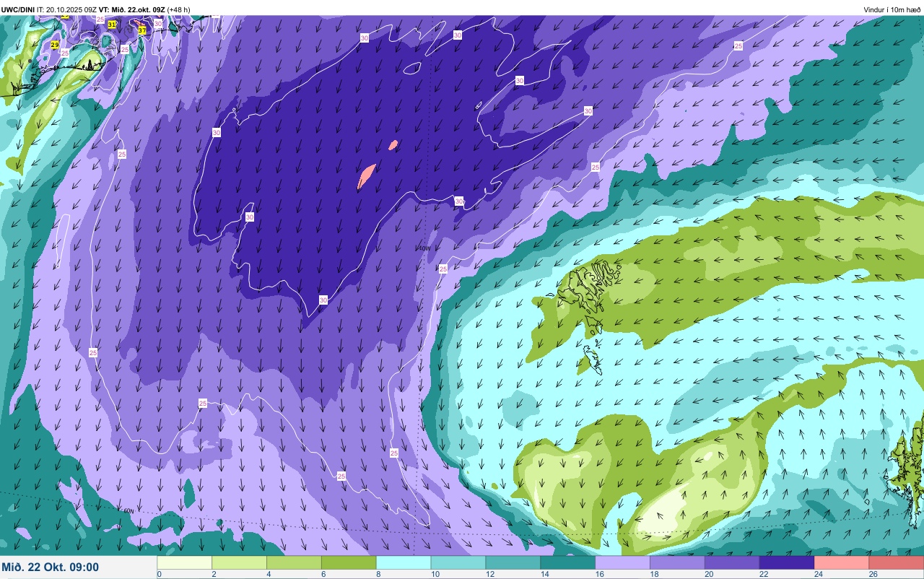Viewport: 924px width, 579px height.
Task: Click the legend value "20"
Action: [x=707, y=574]
